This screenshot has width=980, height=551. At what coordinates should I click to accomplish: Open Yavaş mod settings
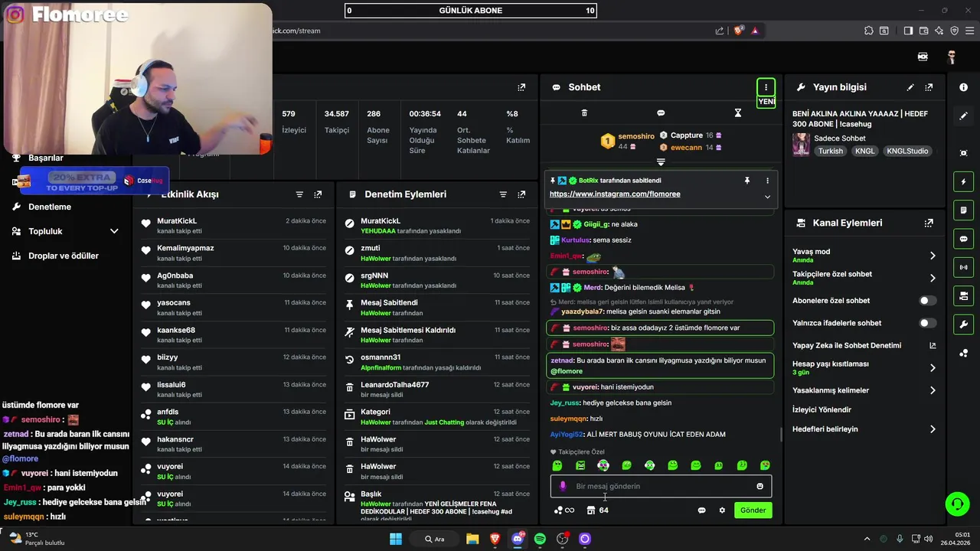864,256
